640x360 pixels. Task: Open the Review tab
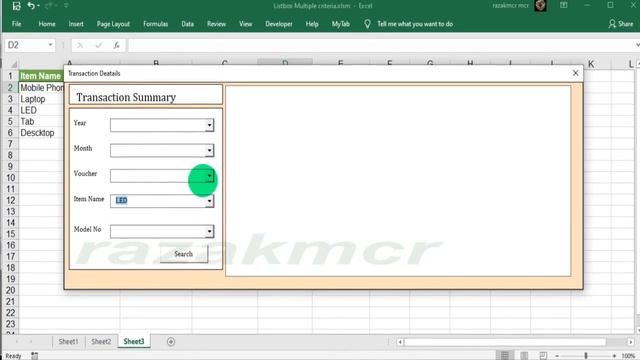216,24
